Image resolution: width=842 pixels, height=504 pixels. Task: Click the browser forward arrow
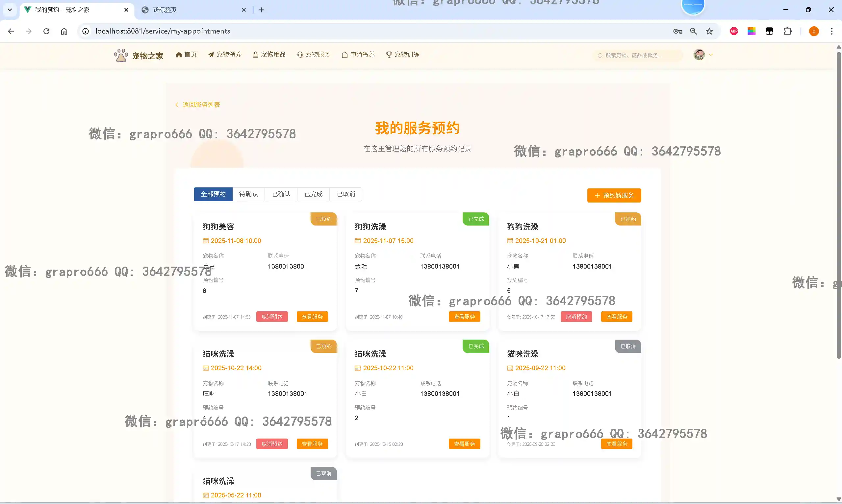[29, 31]
